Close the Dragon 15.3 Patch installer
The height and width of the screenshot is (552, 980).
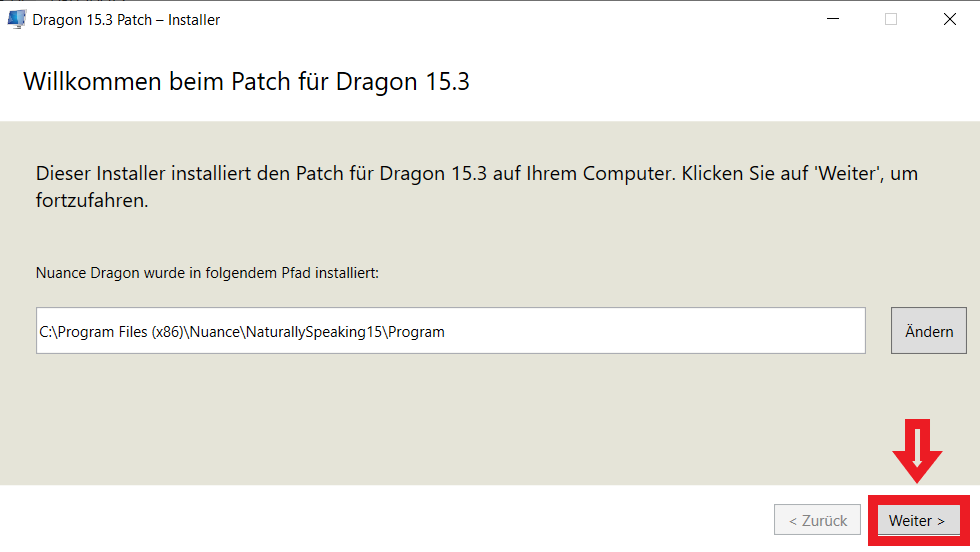click(949, 19)
